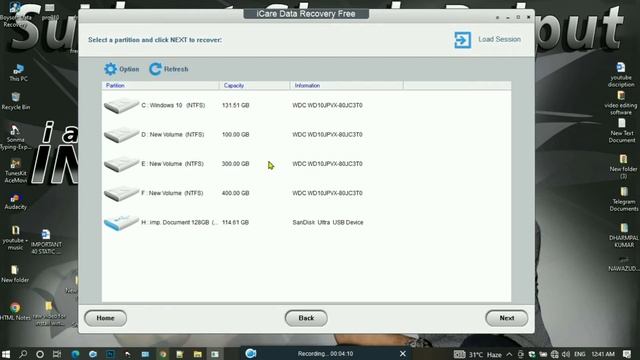Click the '300.00 GB' capacity cell
Image resolution: width=640 pixels, height=360 pixels.
point(236,164)
